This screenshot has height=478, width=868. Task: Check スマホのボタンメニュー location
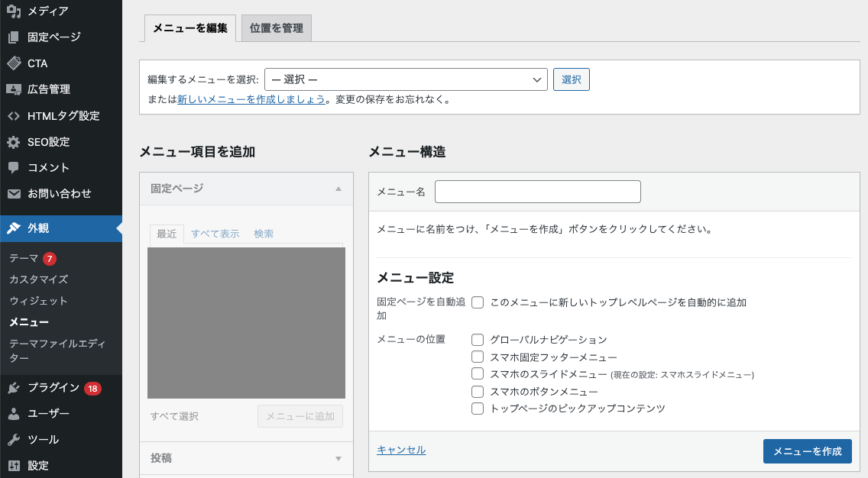click(478, 392)
